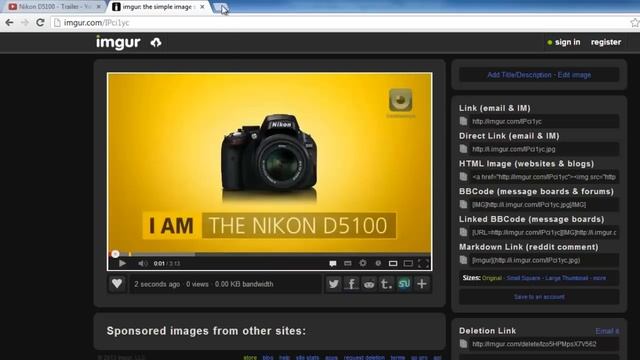Click the plus icon for more sharing options
The height and width of the screenshot is (360, 640).
(422, 284)
